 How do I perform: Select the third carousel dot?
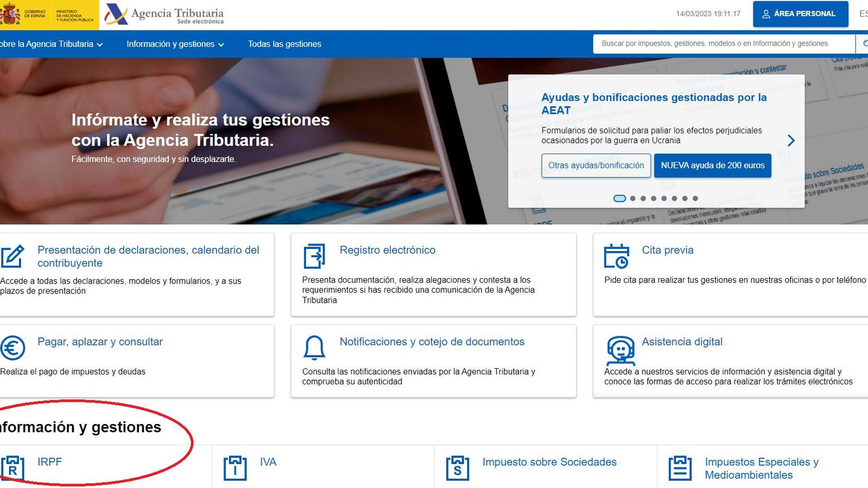(x=643, y=198)
